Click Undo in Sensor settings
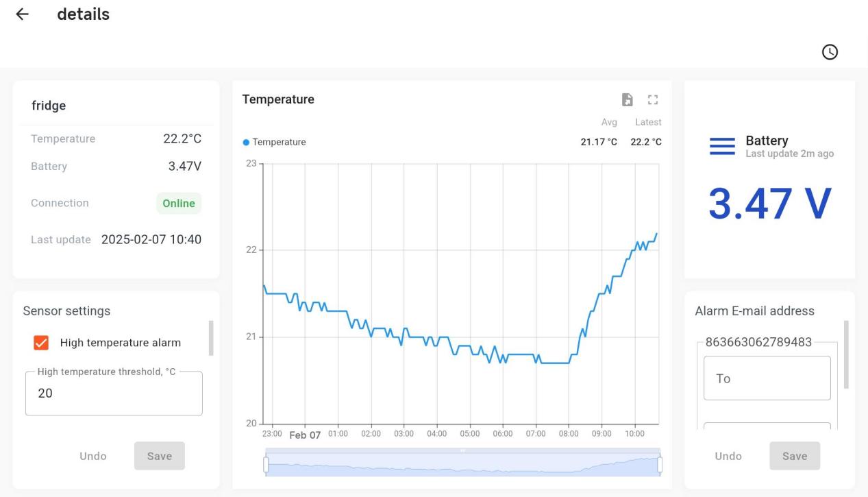The width and height of the screenshot is (868, 497). pyautogui.click(x=93, y=456)
